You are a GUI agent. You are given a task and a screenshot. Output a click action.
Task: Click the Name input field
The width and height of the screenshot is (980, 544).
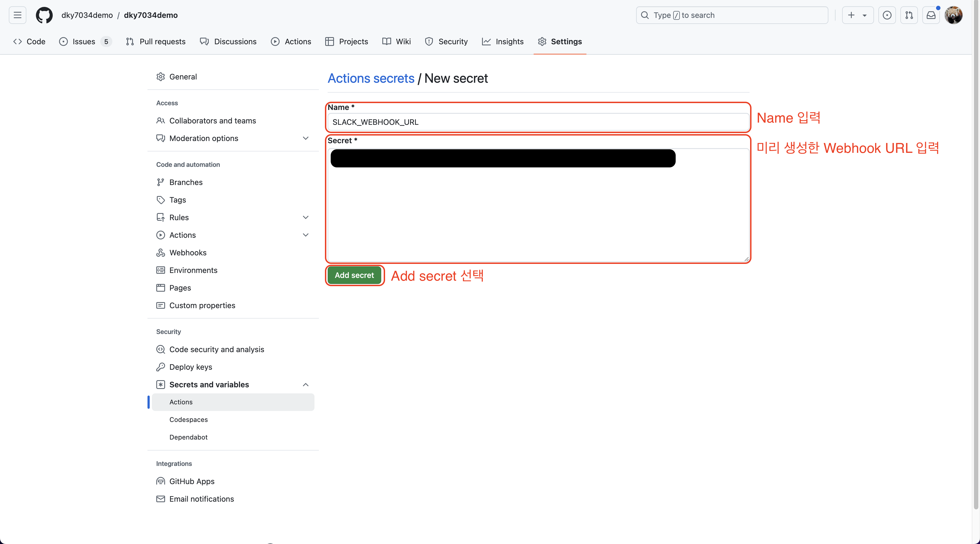[538, 122]
